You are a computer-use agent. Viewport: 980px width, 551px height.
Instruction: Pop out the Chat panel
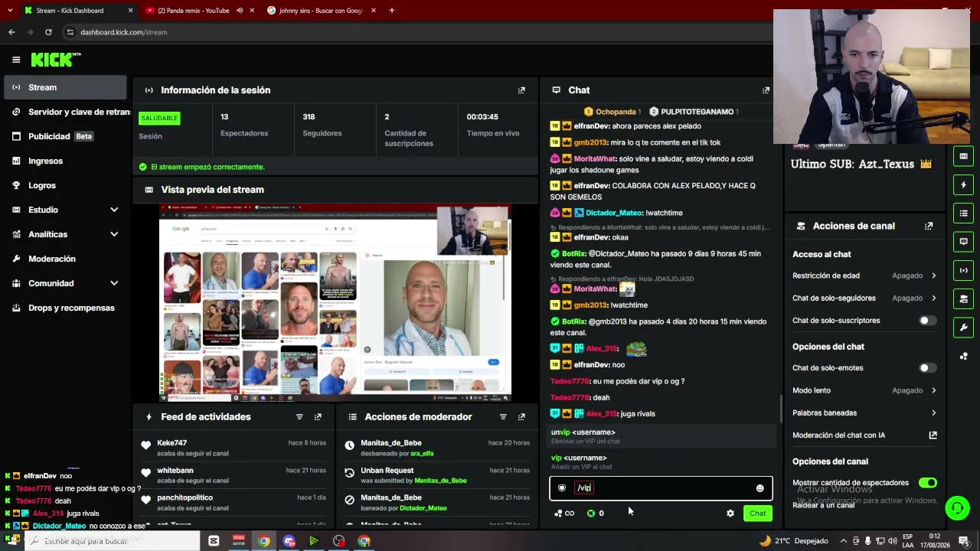[766, 90]
